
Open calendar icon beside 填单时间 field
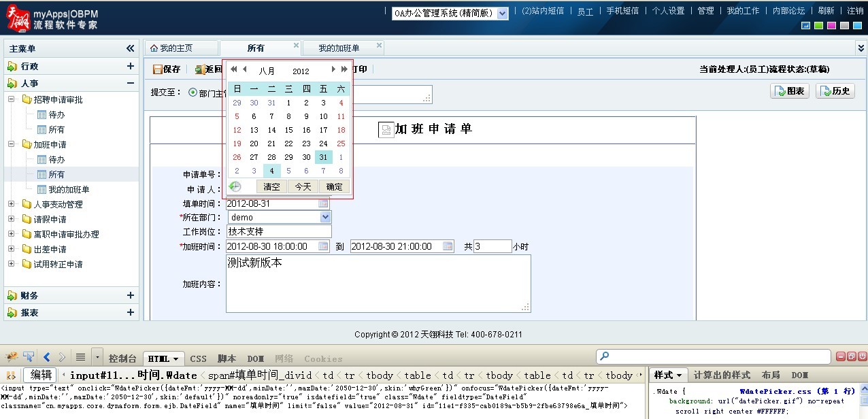coord(324,203)
